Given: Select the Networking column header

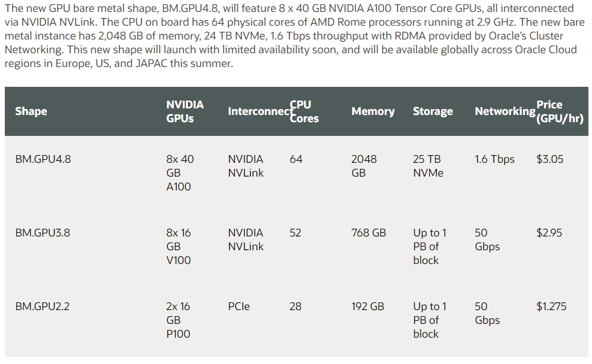Looking at the screenshot, I should (505, 111).
